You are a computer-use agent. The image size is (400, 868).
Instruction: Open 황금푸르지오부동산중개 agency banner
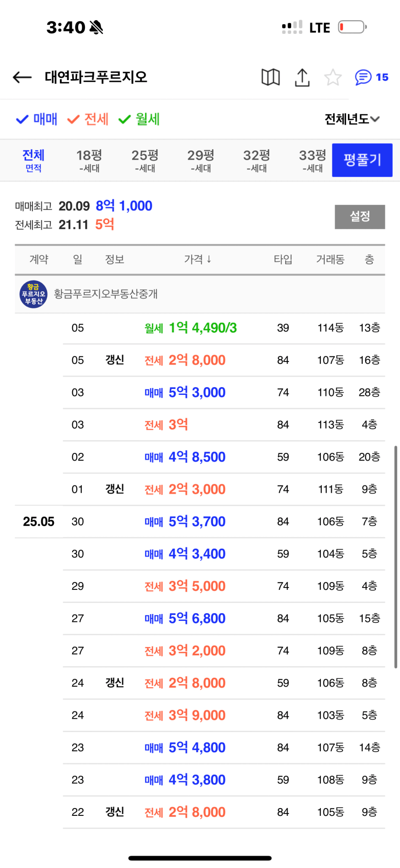[x=106, y=294]
